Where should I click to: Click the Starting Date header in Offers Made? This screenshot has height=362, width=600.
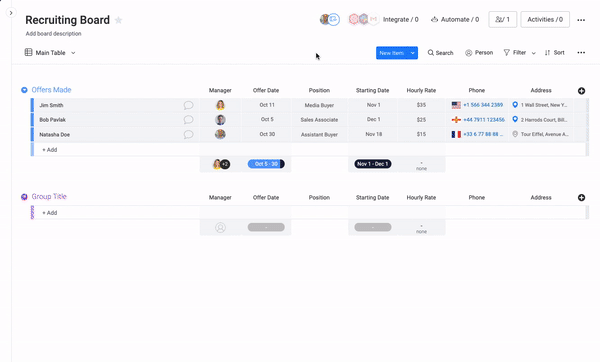coord(372,90)
